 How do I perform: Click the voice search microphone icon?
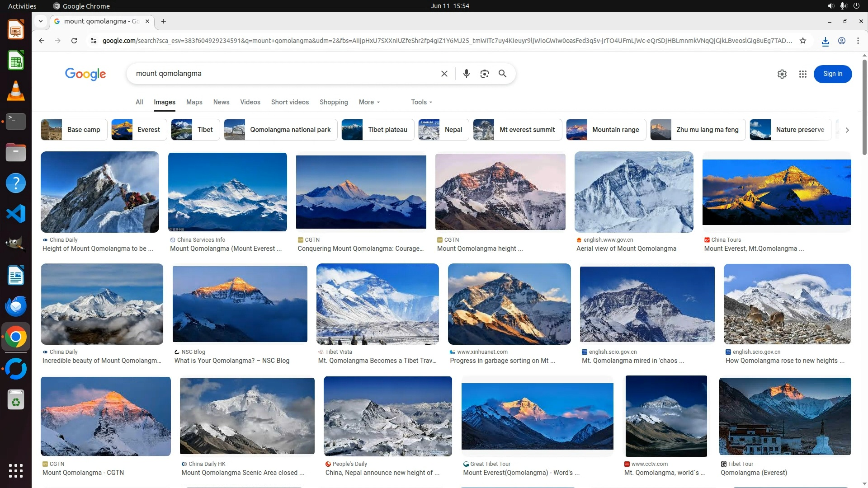click(466, 74)
